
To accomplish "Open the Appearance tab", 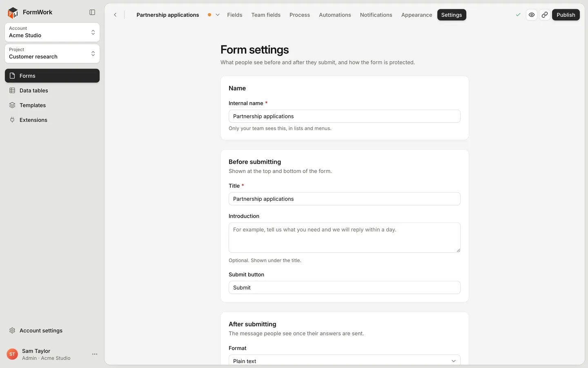I will point(416,15).
